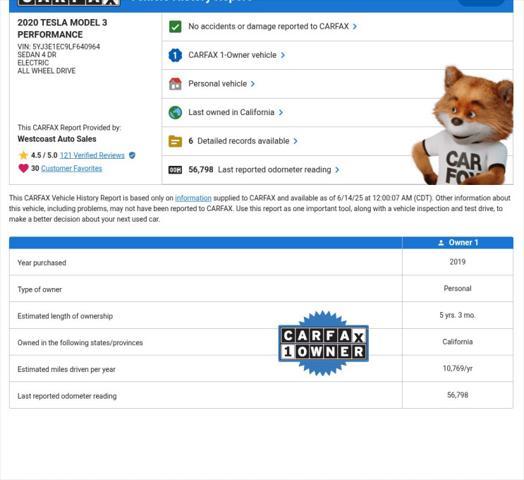Click the VIN 5YJ3E1EC9LF640964 text
Screen dimensions: 524x480
pos(59,46)
